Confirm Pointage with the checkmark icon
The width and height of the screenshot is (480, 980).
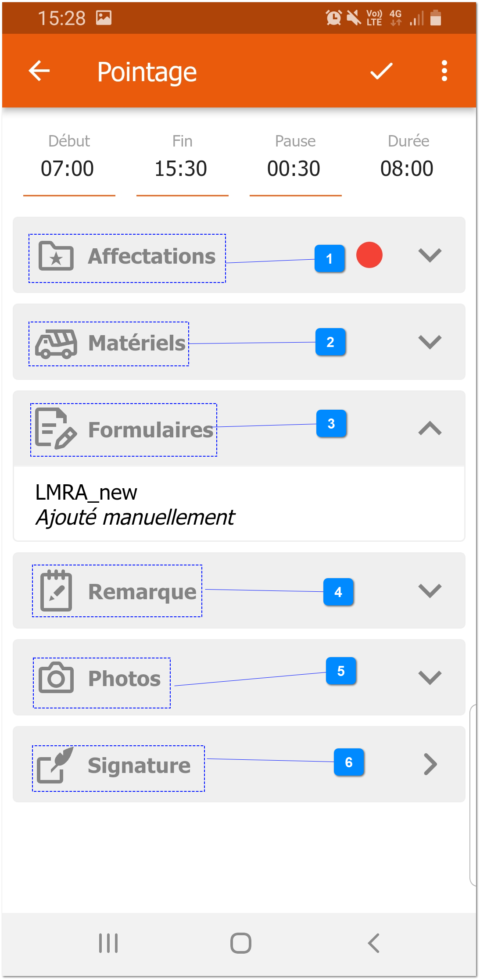coord(381,71)
